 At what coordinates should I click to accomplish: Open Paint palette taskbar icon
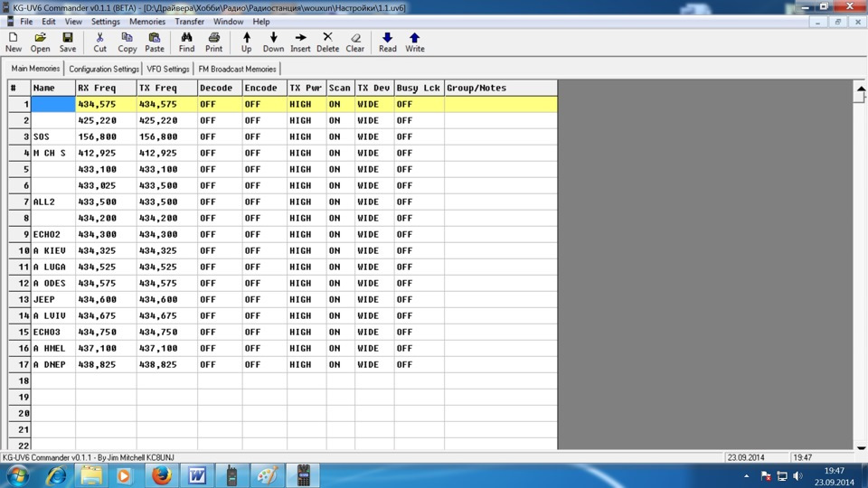(268, 476)
